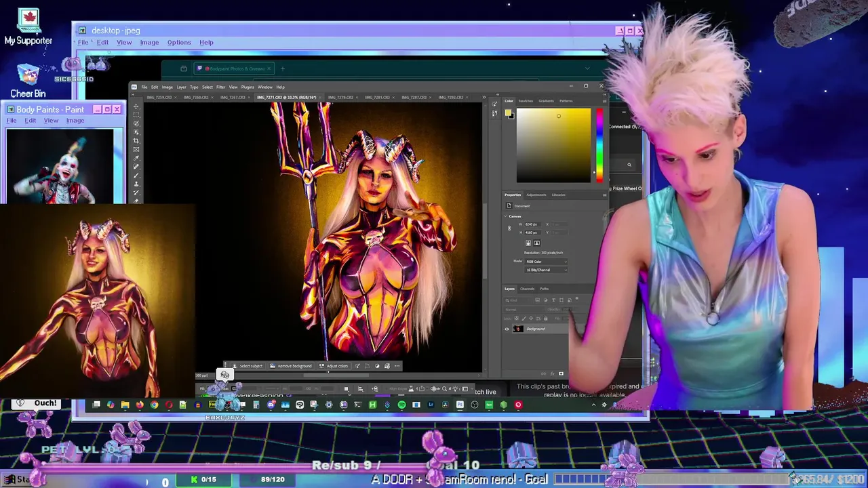Viewport: 868px width, 488px height.
Task: Collapse the Canvas section in Properties
Action: click(505, 216)
